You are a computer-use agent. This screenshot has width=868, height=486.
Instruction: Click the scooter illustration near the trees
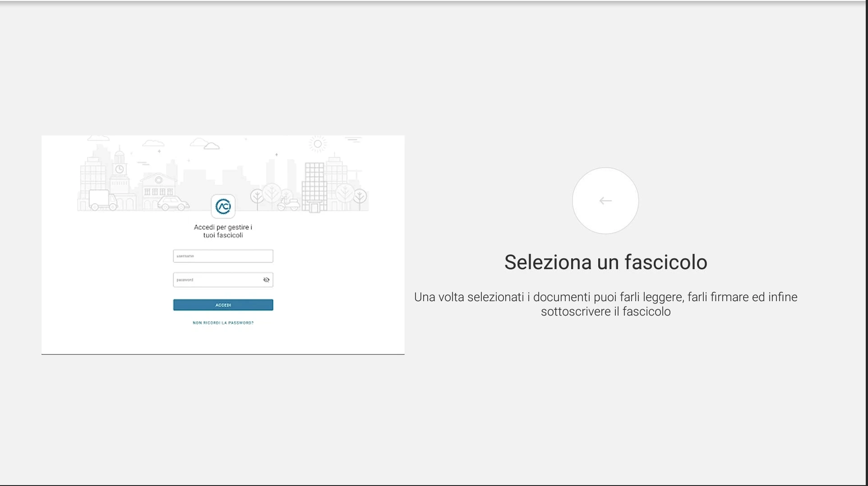coord(288,204)
